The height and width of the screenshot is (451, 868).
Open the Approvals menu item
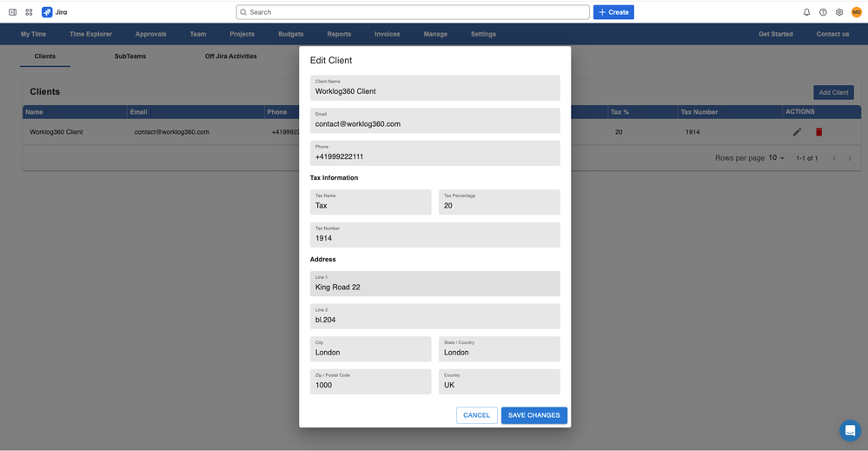pyautogui.click(x=150, y=34)
